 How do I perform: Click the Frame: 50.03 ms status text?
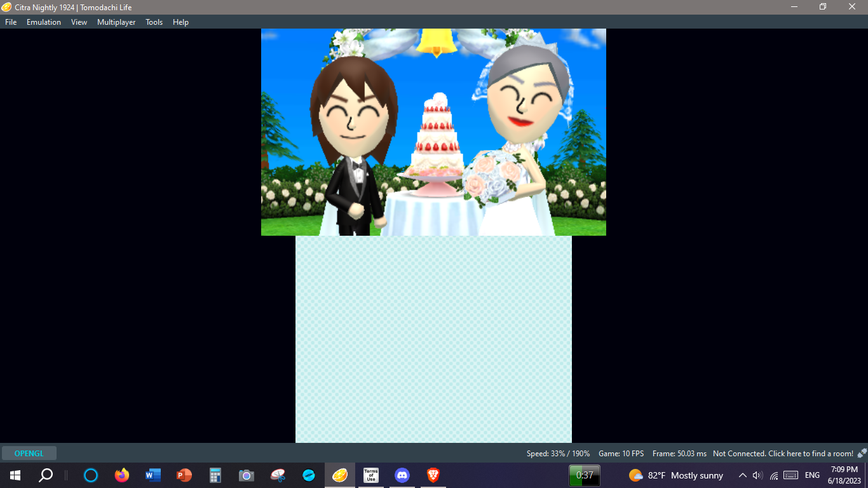tap(679, 454)
